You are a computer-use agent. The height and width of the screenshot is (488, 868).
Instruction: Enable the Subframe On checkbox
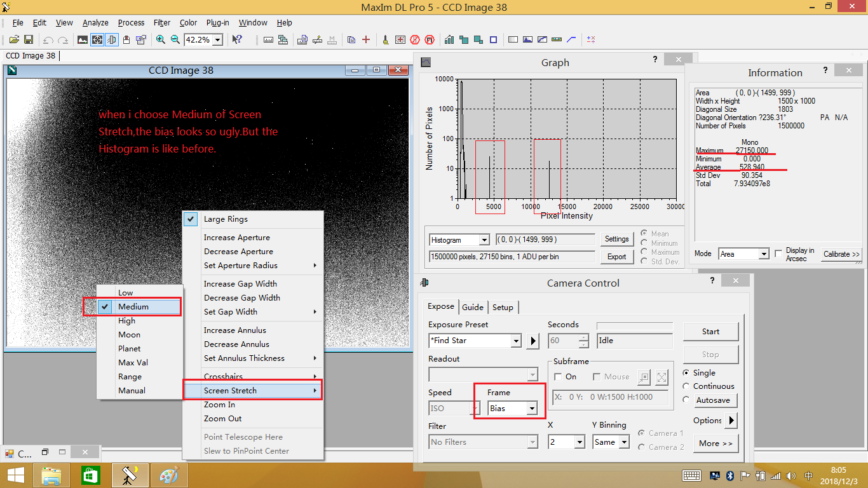click(559, 377)
